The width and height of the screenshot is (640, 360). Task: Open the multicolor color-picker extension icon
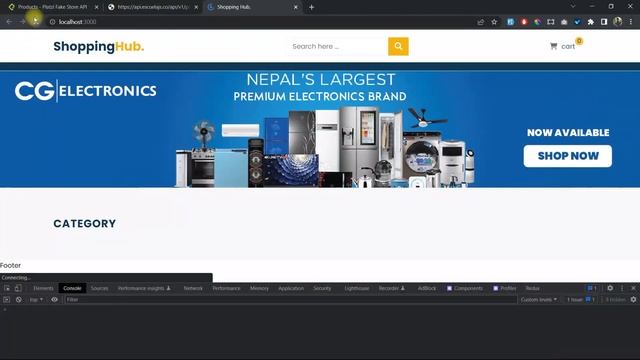[x=537, y=22]
